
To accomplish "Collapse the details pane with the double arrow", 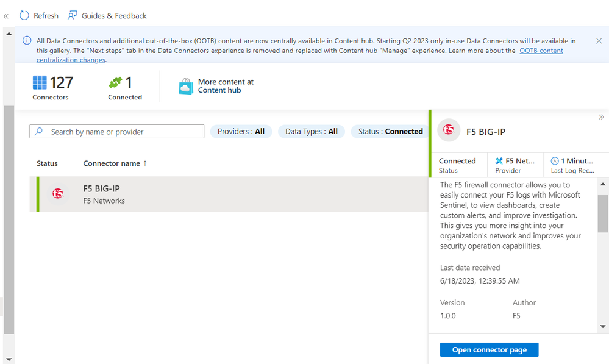I will (x=601, y=117).
